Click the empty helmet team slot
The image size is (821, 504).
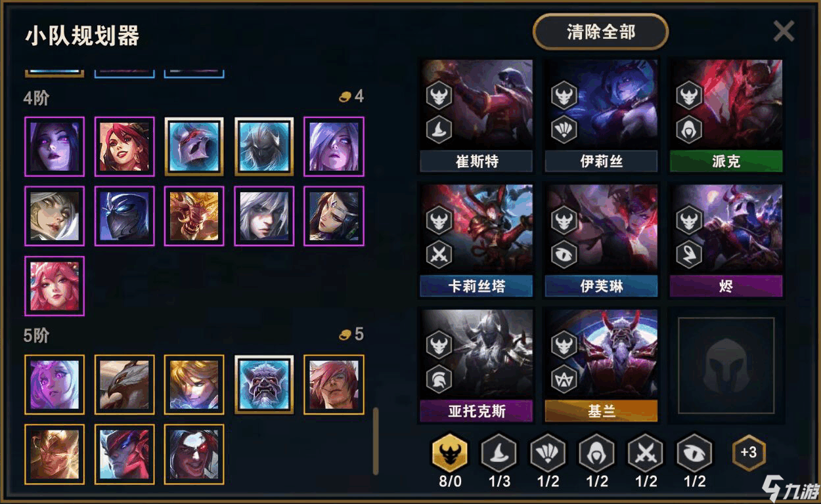point(726,365)
